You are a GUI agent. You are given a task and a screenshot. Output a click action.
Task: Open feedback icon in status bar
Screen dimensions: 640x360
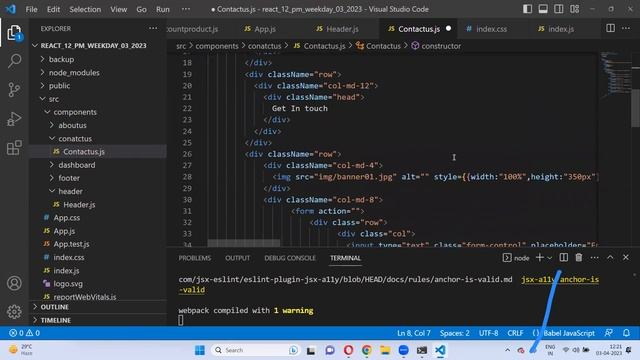[609, 333]
